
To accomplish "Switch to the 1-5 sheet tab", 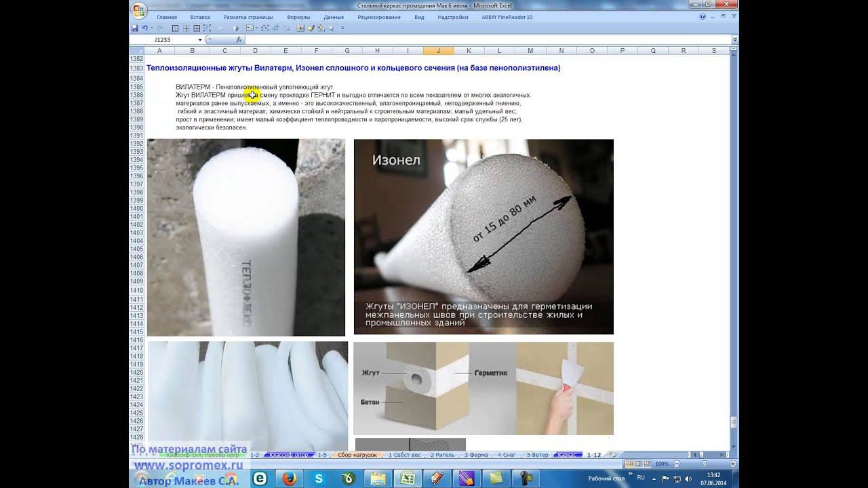I will [x=322, y=455].
